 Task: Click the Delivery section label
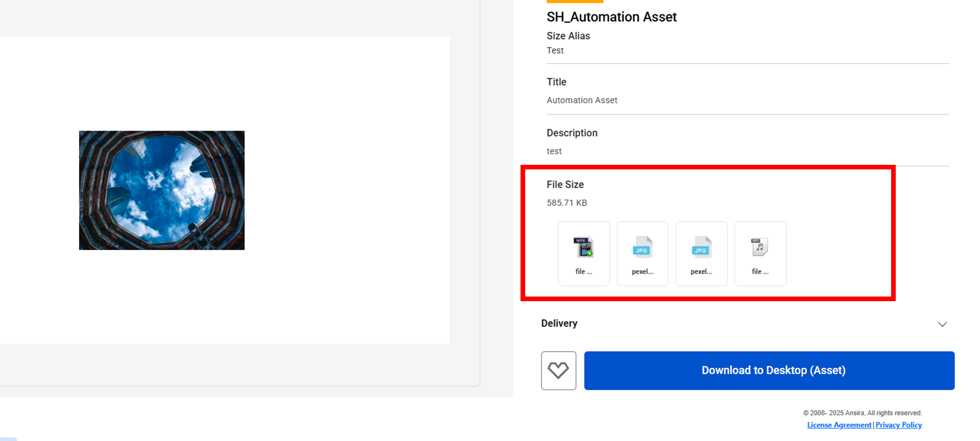tap(559, 323)
